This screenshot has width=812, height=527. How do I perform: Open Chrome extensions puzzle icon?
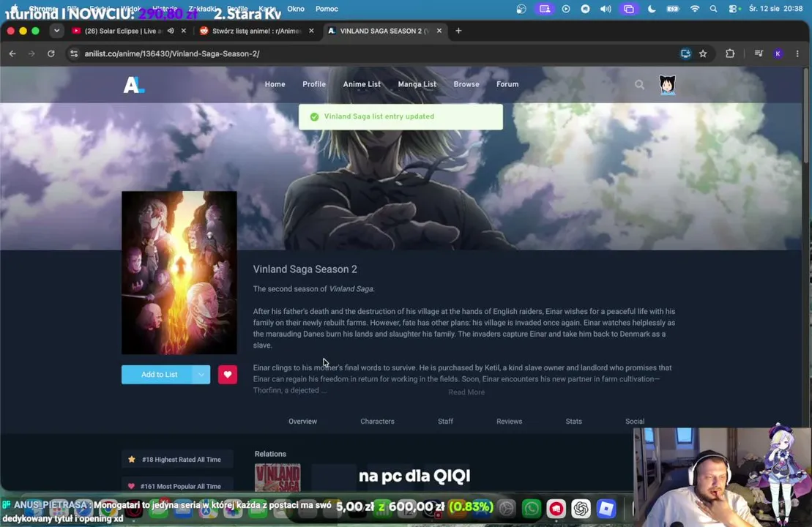pos(730,53)
